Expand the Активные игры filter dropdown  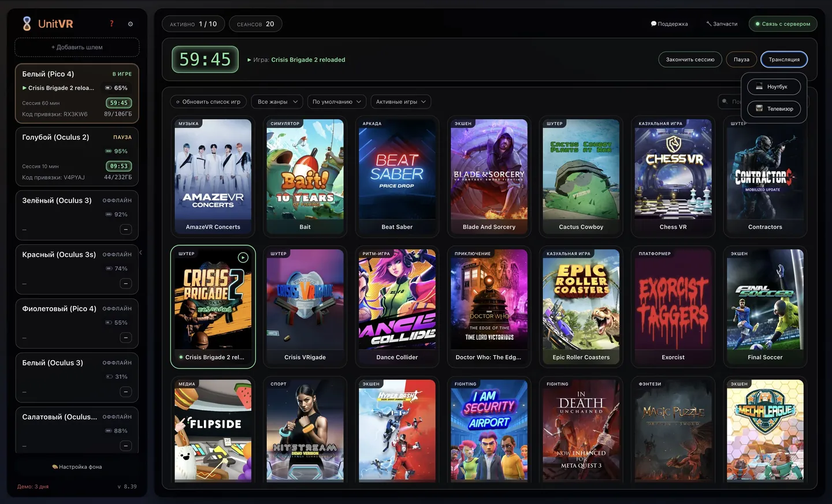[x=400, y=102]
